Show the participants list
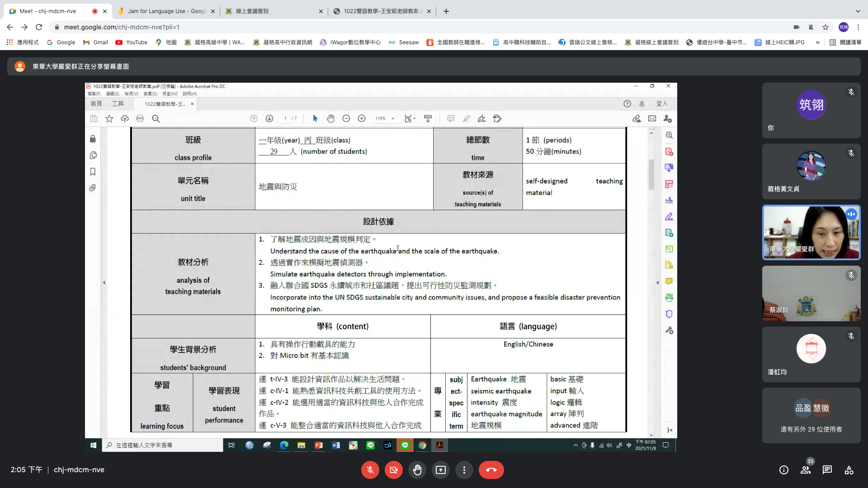868x488 pixels. (x=806, y=470)
